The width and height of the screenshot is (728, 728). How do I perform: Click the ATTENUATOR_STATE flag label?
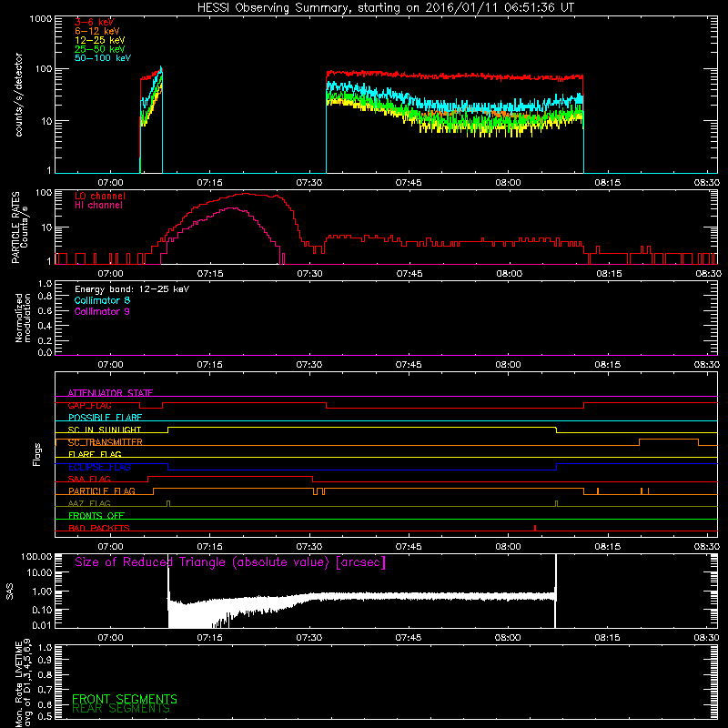pyautogui.click(x=110, y=393)
